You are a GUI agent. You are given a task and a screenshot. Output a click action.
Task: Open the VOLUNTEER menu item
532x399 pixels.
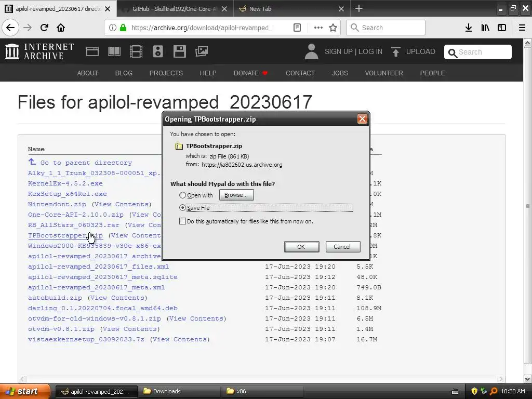384,73
